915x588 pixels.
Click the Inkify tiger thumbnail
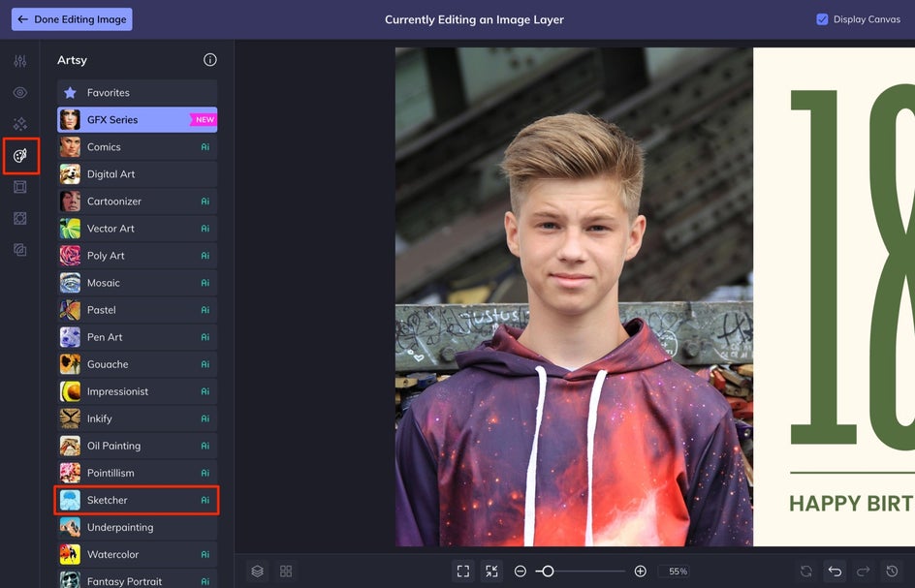click(70, 418)
